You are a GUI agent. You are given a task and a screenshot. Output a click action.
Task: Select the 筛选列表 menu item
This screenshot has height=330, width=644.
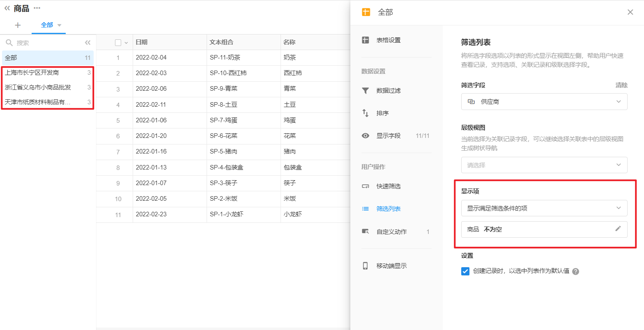388,209
